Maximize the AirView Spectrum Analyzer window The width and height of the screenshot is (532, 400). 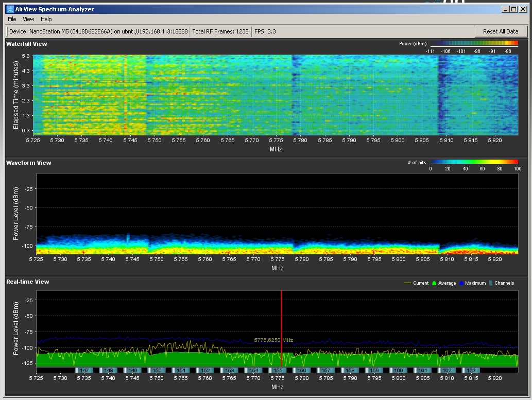(514, 9)
